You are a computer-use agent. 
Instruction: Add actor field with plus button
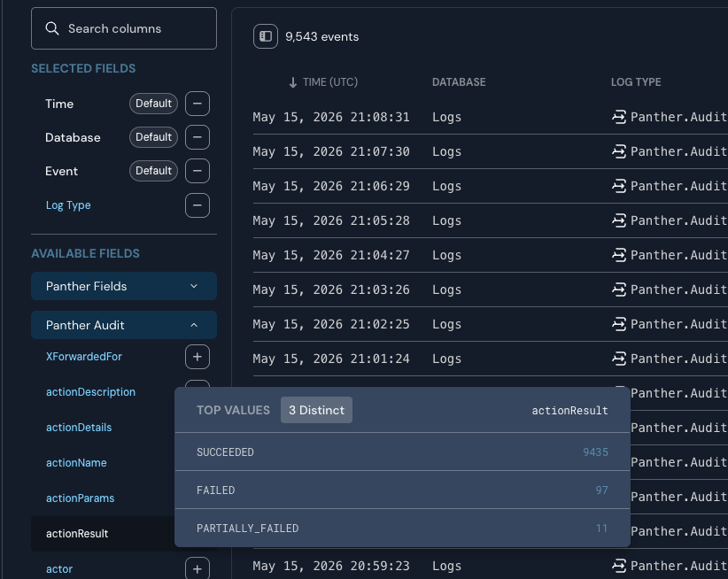pos(197,568)
